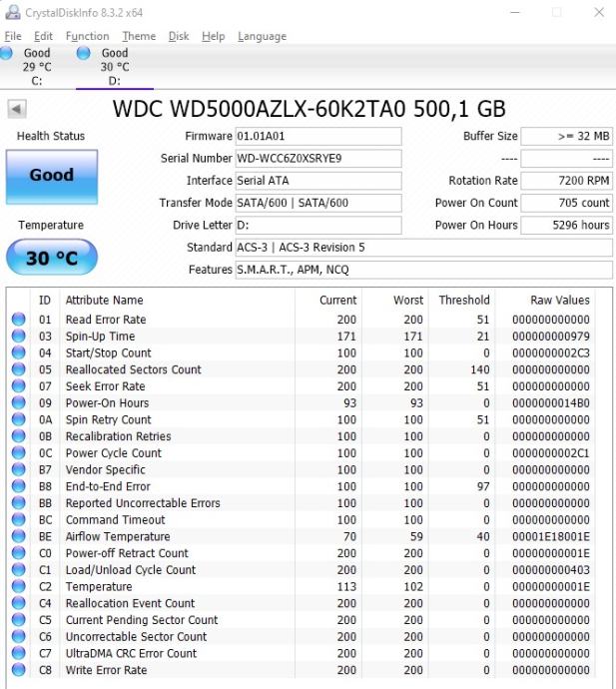Select the D: disk tab

point(115,66)
